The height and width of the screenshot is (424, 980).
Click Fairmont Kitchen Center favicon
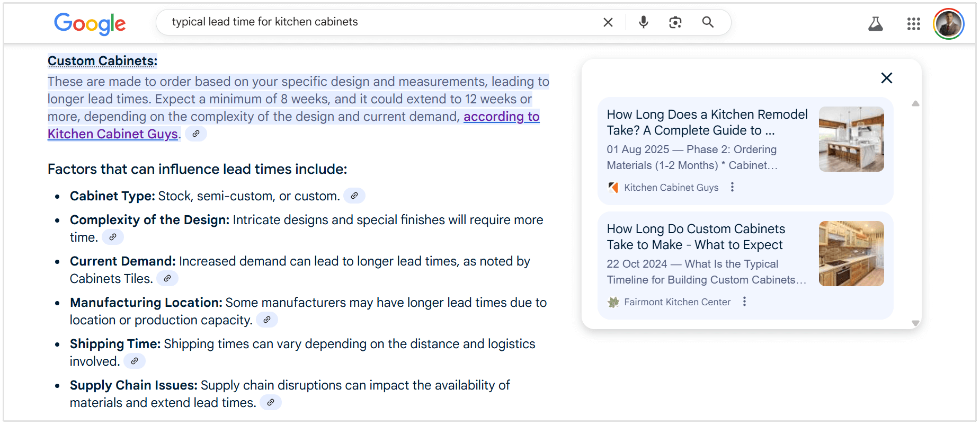pos(613,302)
